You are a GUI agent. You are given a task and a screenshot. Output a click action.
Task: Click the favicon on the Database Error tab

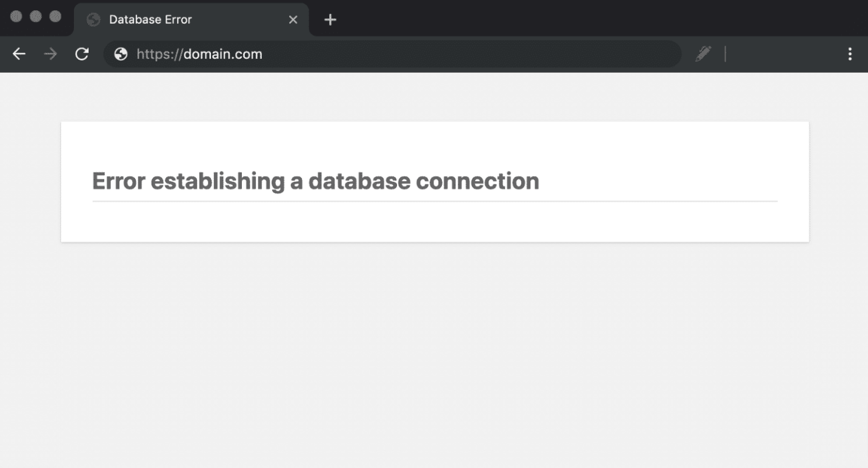click(x=93, y=19)
